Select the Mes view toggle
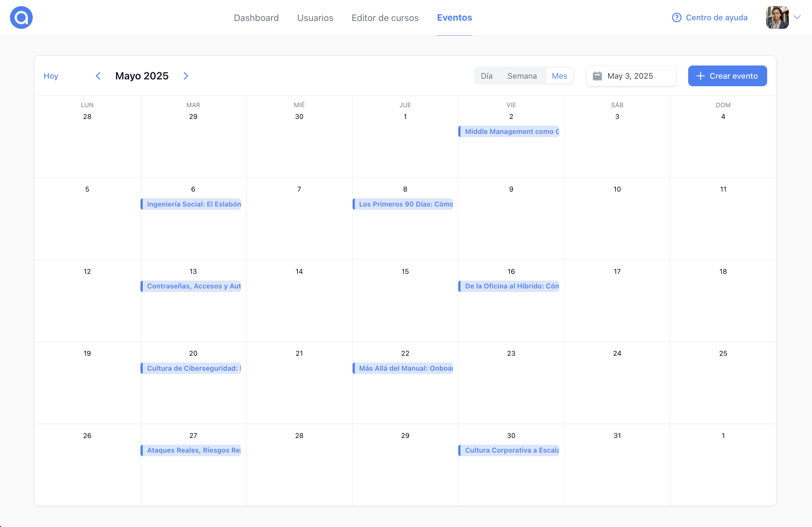The image size is (812, 527). click(x=559, y=76)
